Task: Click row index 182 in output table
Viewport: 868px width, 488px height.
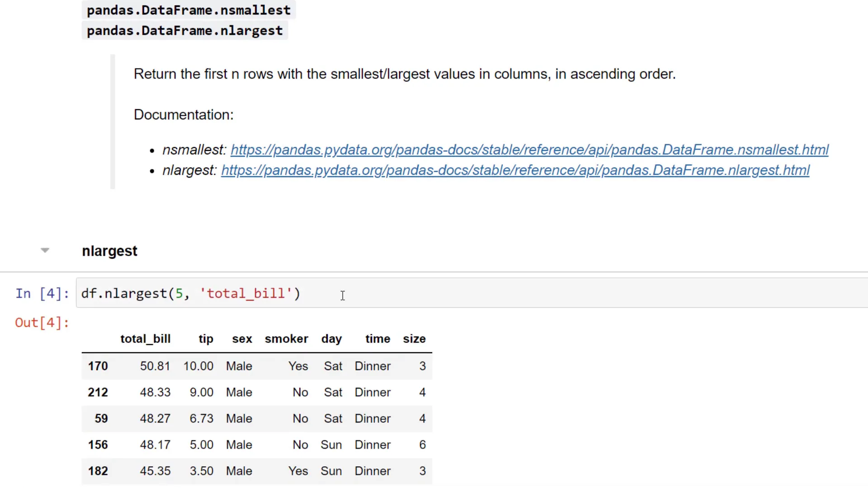Action: (98, 471)
